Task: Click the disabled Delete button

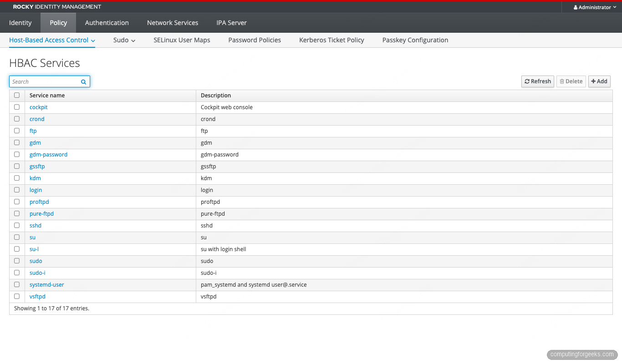Action: pos(571,81)
